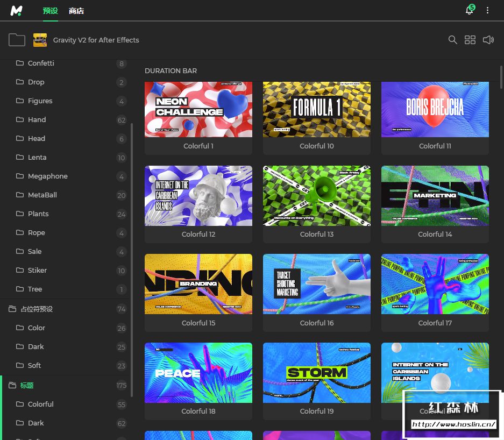The height and width of the screenshot is (440, 504).
Task: Click the Colorful folder icon
Action: 20,403
